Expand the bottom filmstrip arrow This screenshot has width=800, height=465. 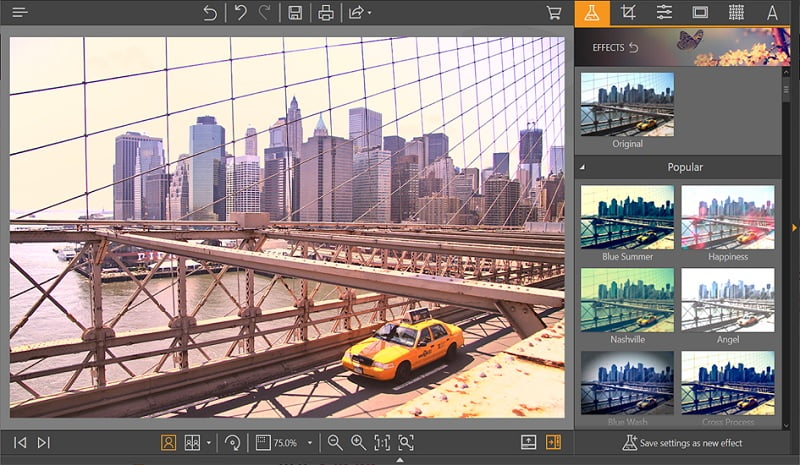400,460
